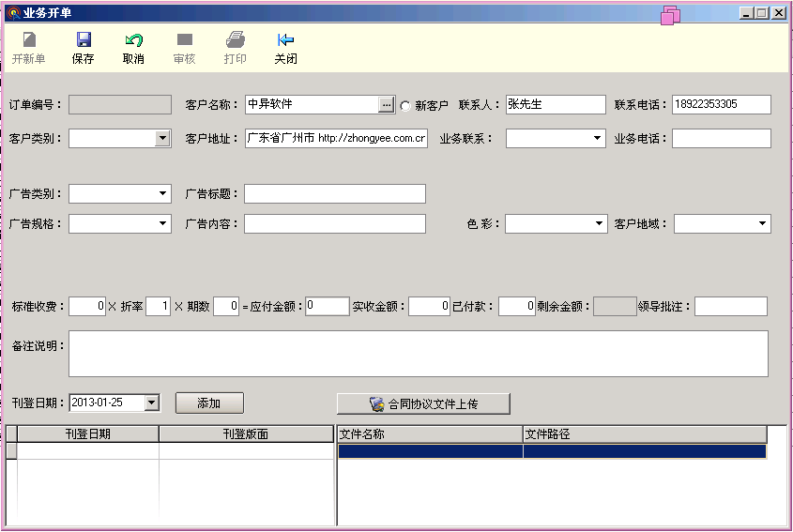
Task: Click the 开新单 (New Order) toolbar icon
Action: point(29,40)
